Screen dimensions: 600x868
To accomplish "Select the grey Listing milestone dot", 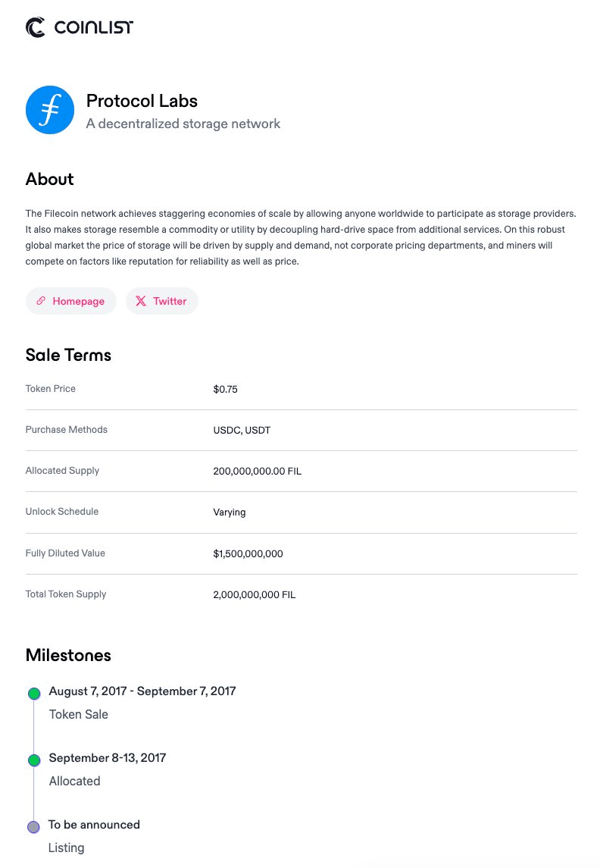I will 33,827.
